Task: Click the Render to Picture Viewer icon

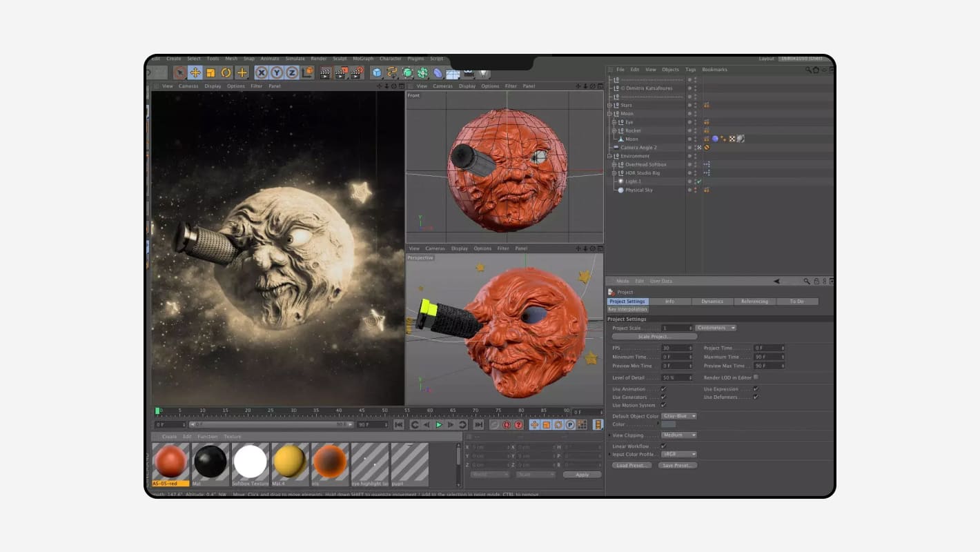Action: (x=342, y=72)
